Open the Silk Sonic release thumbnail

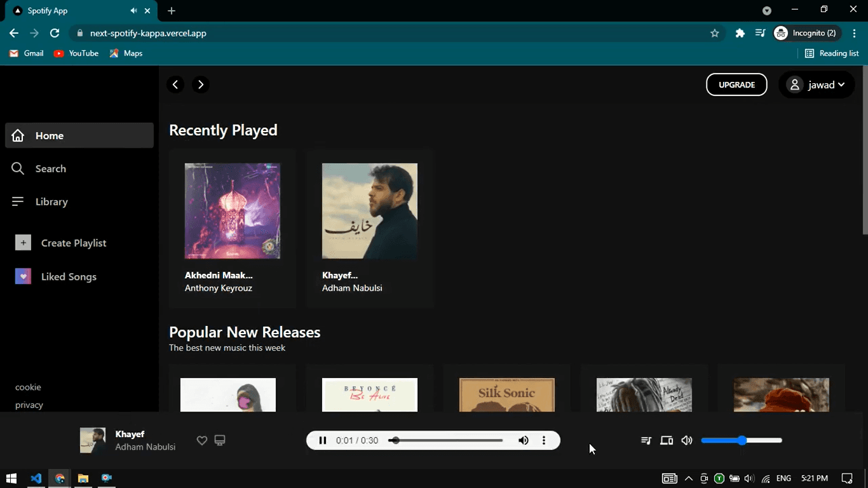[507, 395]
